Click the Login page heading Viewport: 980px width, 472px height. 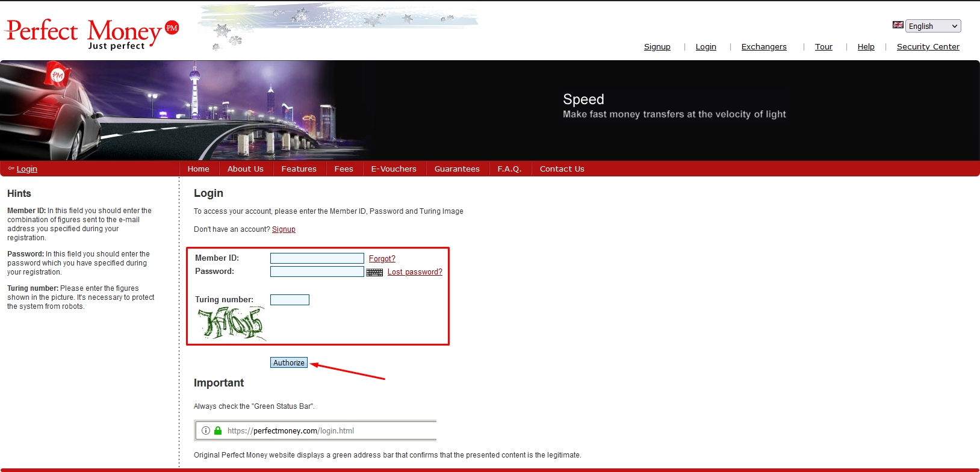208,193
